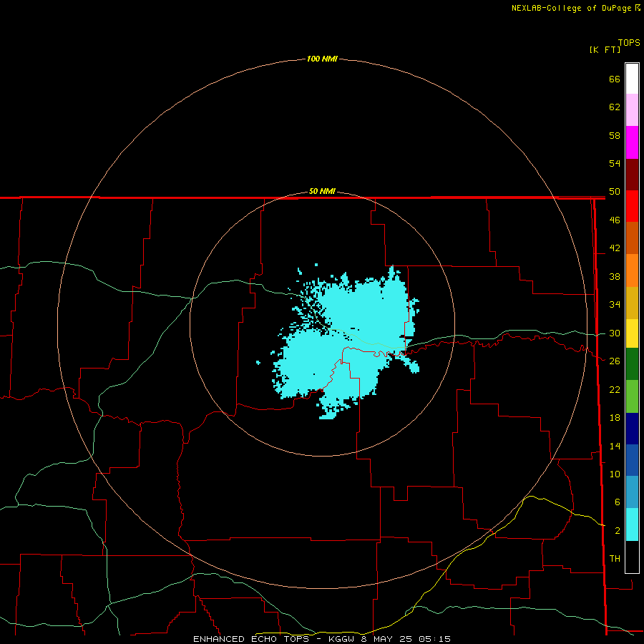644x644 pixels.
Task: Click the yellow legend swatch between 26 and 30
Action: pyautogui.click(x=632, y=333)
